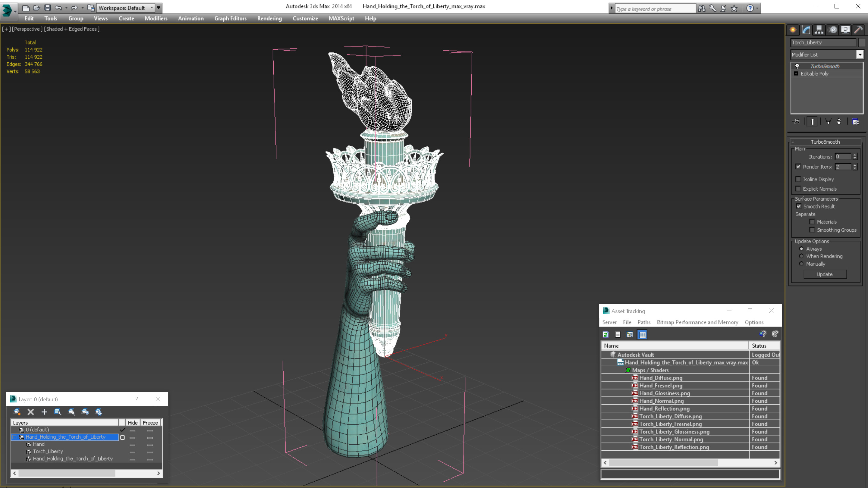Click Create New Layer icon in Layer dialog
This screenshot has width=868, height=488.
[17, 412]
